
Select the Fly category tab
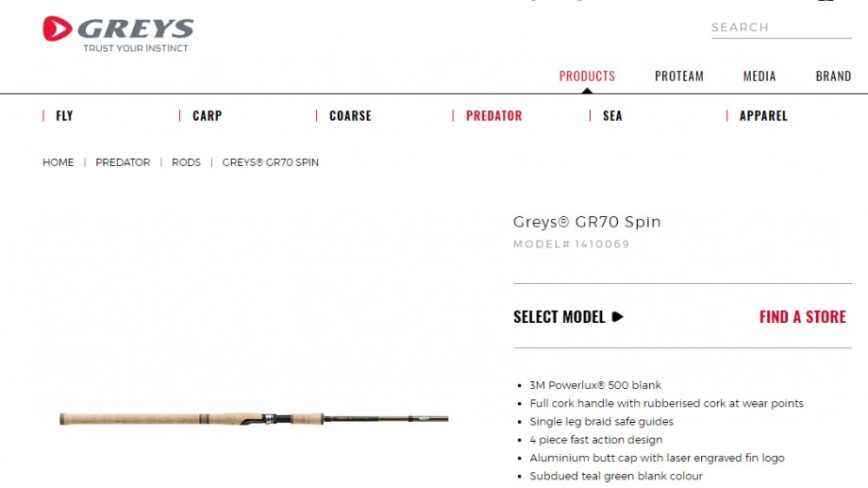[64, 116]
